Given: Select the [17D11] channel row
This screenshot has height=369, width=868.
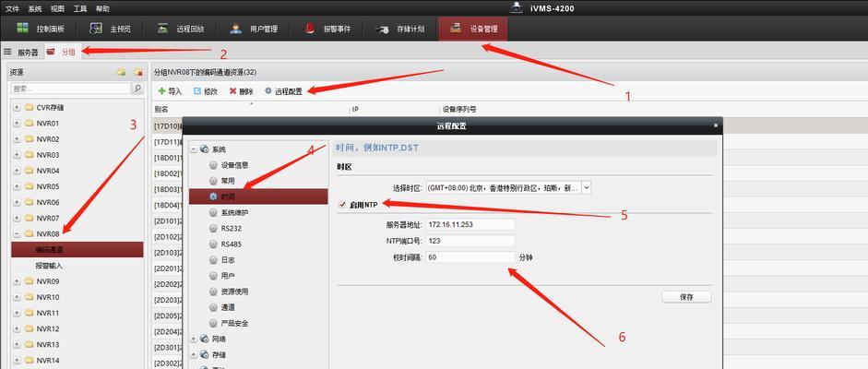Looking at the screenshot, I should (x=167, y=142).
